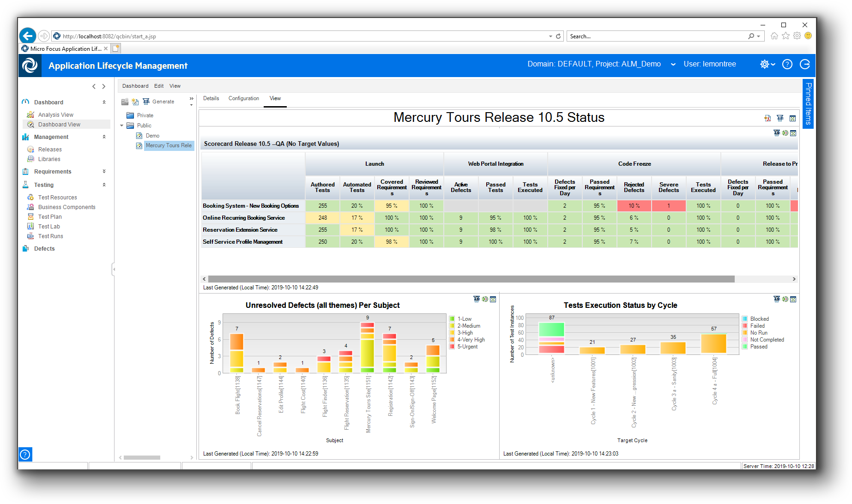Select the Private folder in tree
Image resolution: width=852 pixels, height=504 pixels.
145,115
